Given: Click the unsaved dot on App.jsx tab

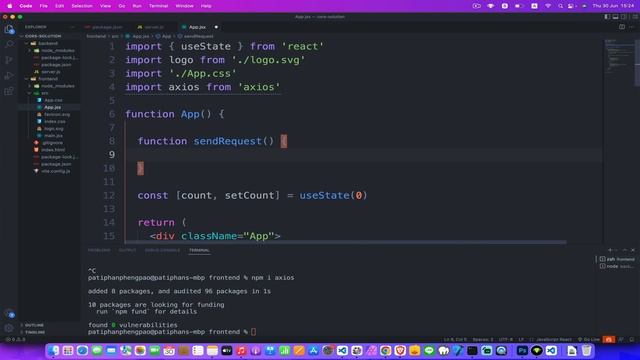Looking at the screenshot, I should click(x=216, y=27).
